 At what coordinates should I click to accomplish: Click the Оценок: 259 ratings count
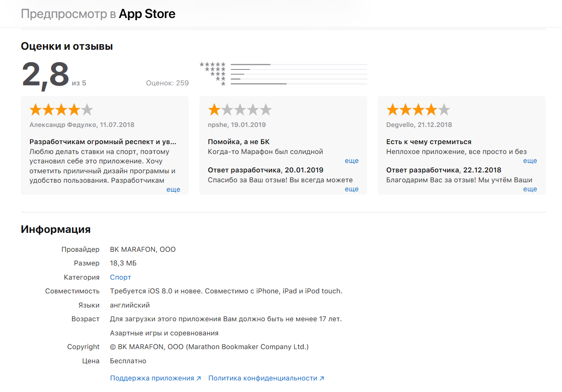tap(167, 83)
